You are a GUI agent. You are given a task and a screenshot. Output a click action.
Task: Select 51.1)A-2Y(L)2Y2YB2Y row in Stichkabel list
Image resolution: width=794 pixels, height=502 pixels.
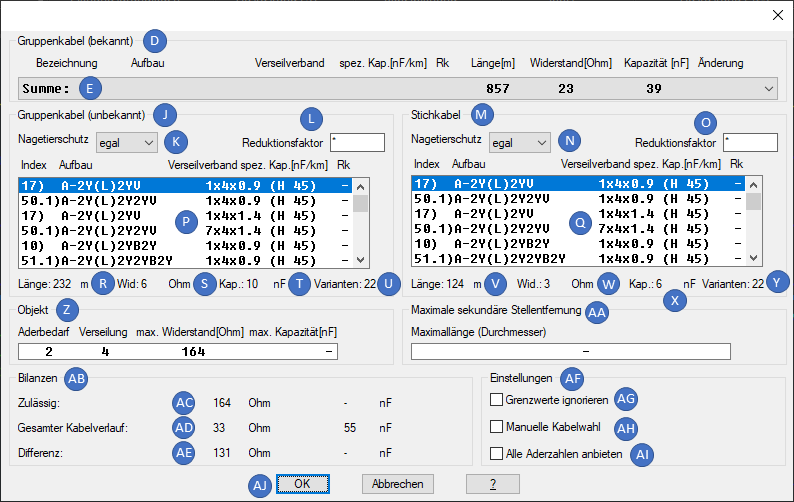point(578,259)
